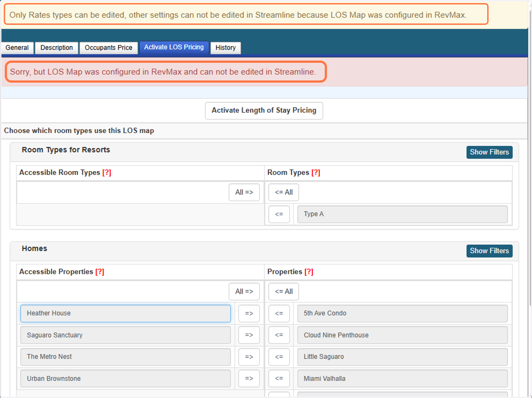Remove Cloud Nine Penthouse with '<=' button
The width and height of the screenshot is (532, 398).
279,335
